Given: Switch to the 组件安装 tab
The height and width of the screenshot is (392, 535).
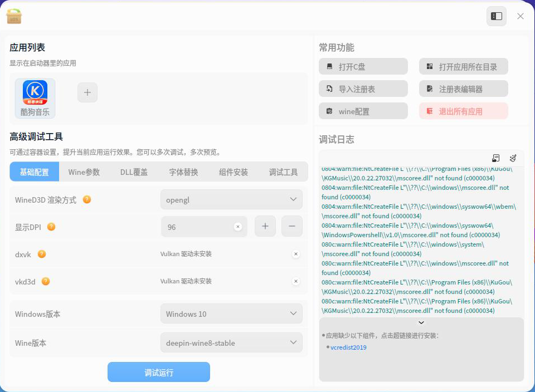Looking at the screenshot, I should click(234, 172).
